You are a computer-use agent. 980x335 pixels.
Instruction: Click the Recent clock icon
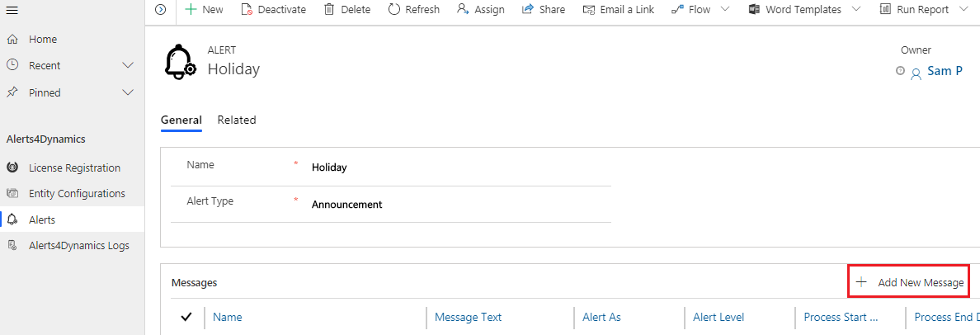pyautogui.click(x=12, y=65)
